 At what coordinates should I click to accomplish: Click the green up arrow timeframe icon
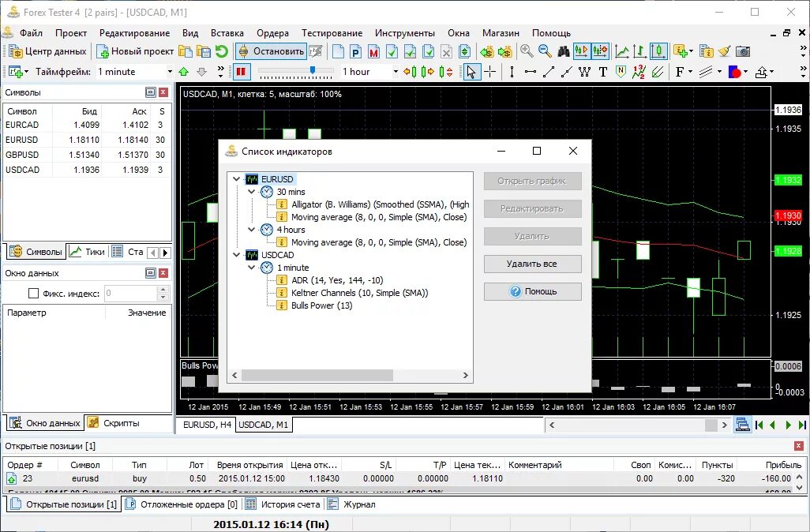click(183, 72)
